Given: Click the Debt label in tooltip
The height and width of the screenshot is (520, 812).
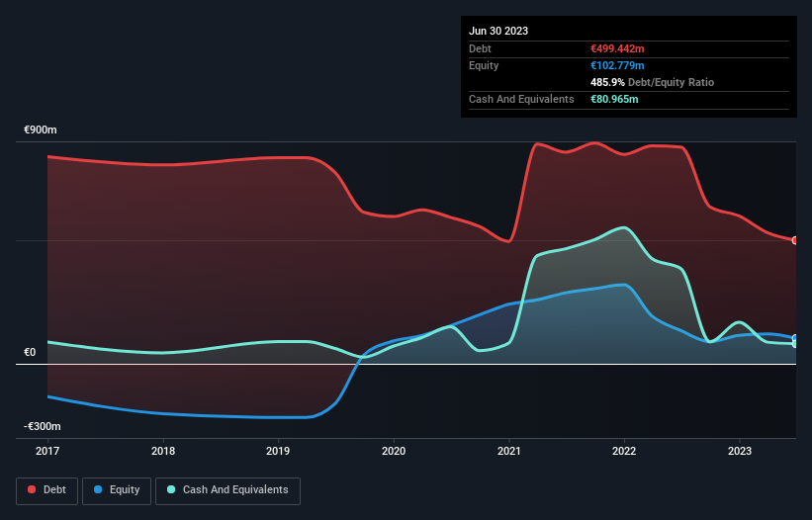Looking at the screenshot, I should [480, 48].
